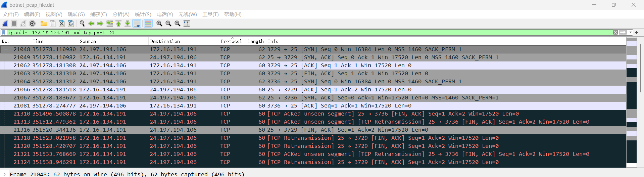Viewport: 644px width, 177px height.
Task: Sort by the Time column header
Action: (54, 41)
